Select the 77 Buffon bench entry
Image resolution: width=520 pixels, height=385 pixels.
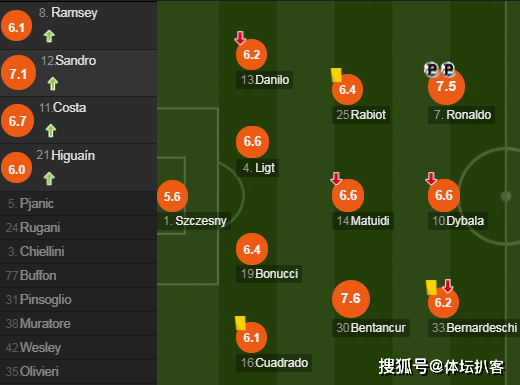(x=78, y=276)
